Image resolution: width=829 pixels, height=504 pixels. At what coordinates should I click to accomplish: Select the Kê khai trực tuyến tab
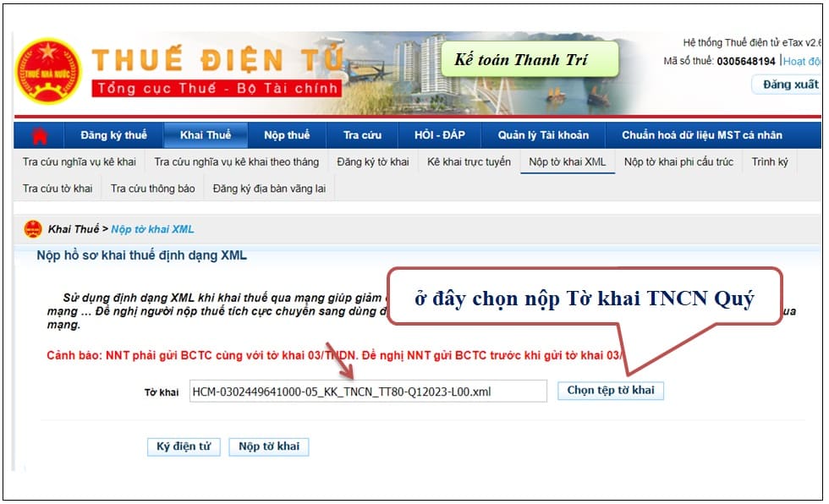click(x=469, y=162)
